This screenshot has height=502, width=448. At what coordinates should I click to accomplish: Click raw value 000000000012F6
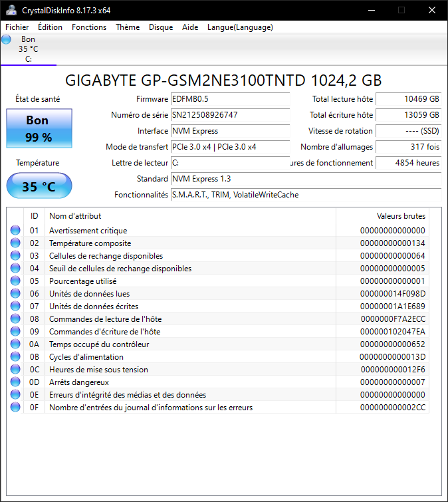[393, 370]
